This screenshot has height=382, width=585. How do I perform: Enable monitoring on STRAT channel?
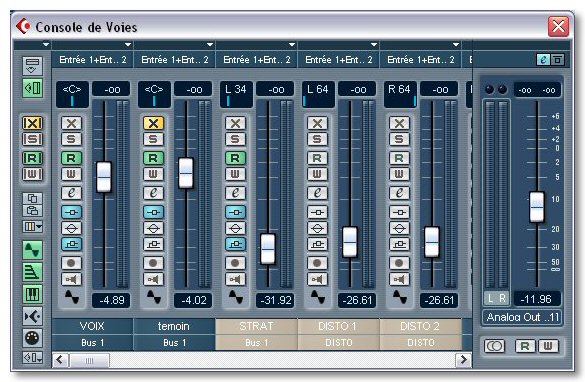pos(235,279)
